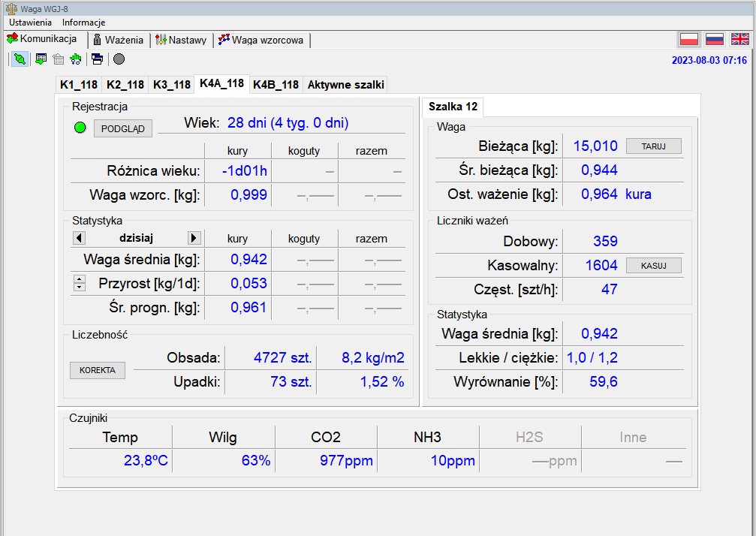This screenshot has height=536, width=756.
Task: Open the Ustawienia menu
Action: point(30,23)
